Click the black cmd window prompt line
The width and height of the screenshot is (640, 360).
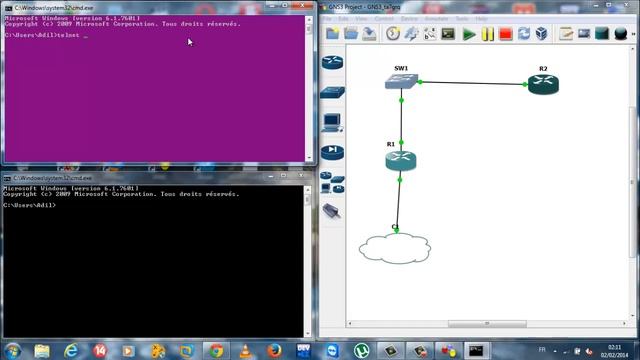[29, 205]
